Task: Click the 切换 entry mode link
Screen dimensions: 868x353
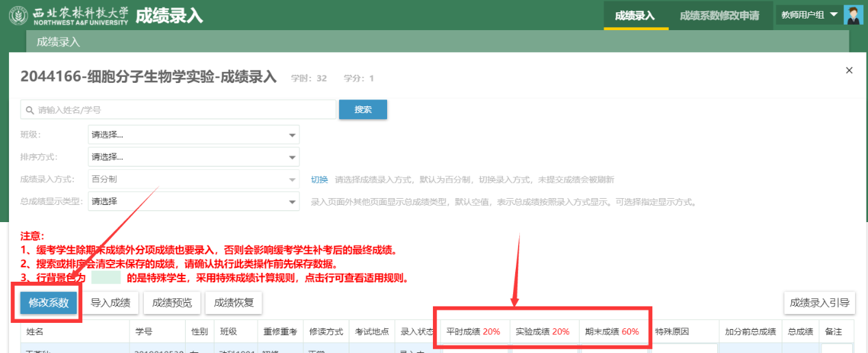Action: pyautogui.click(x=320, y=180)
